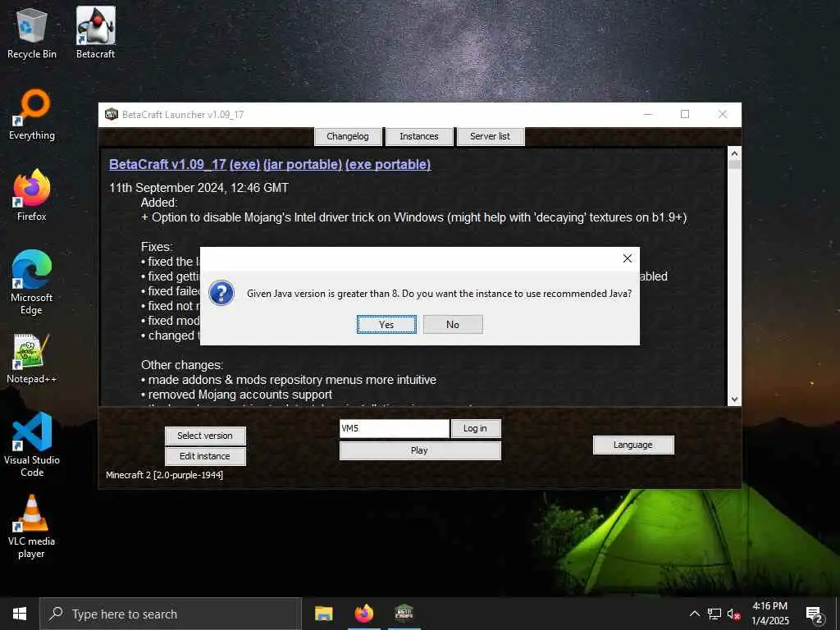Open the notification center icon
The image size is (840, 630).
[x=815, y=614]
